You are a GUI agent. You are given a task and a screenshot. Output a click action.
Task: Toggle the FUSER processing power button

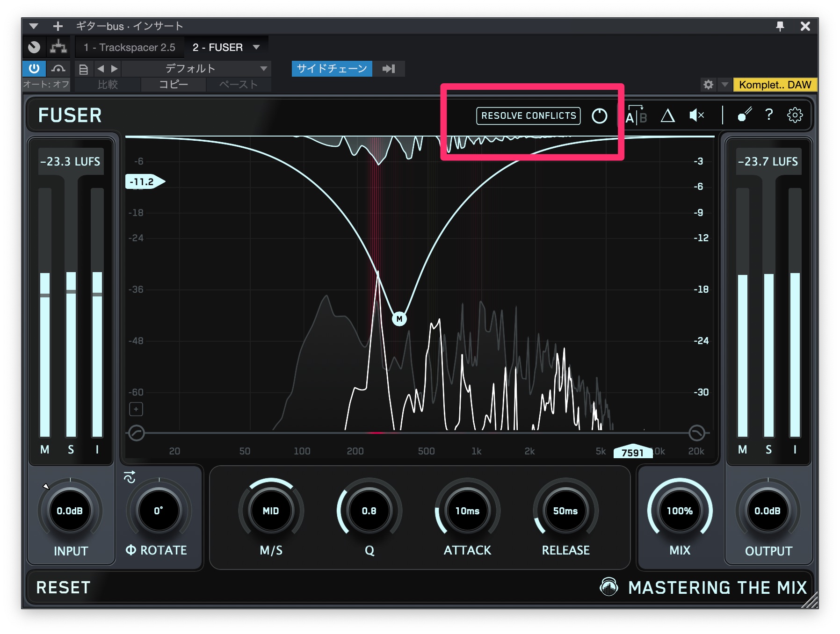[x=599, y=116]
